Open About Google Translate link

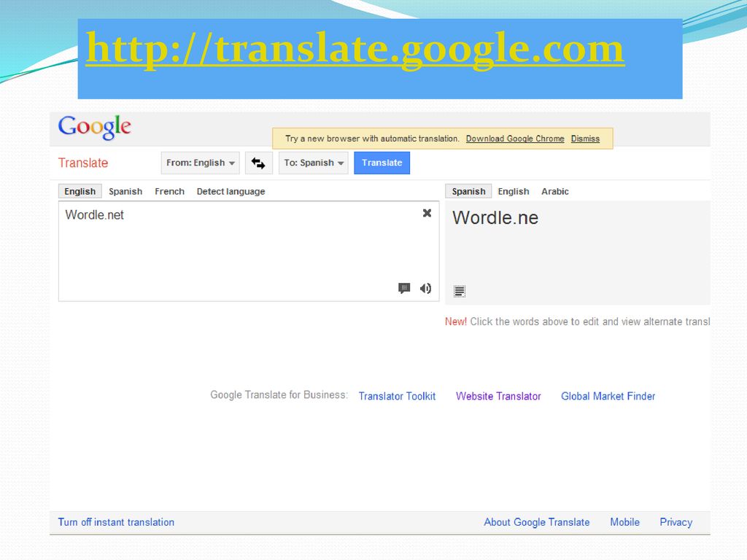tap(537, 522)
